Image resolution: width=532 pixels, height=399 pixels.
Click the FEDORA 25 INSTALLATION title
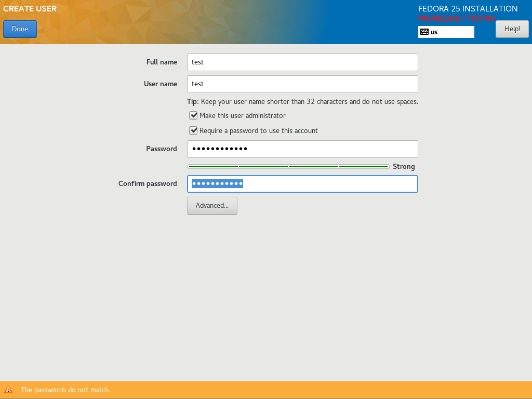(468, 9)
